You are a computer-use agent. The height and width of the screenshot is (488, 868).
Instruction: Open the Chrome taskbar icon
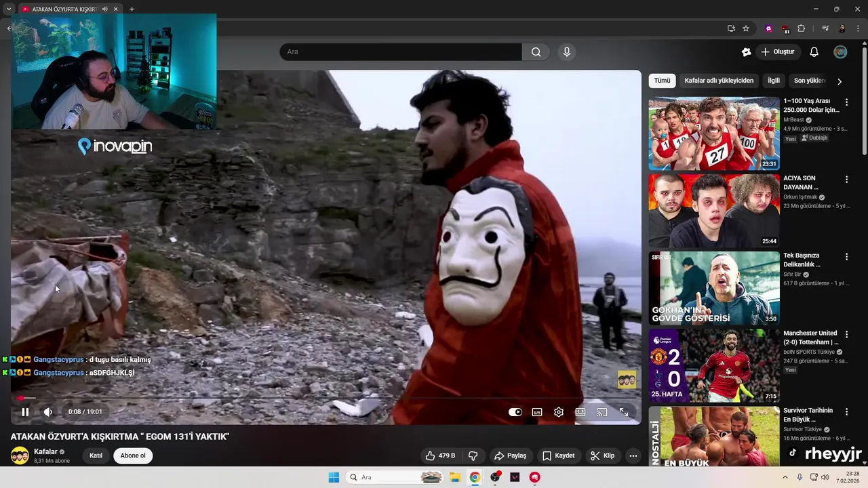pyautogui.click(x=475, y=477)
